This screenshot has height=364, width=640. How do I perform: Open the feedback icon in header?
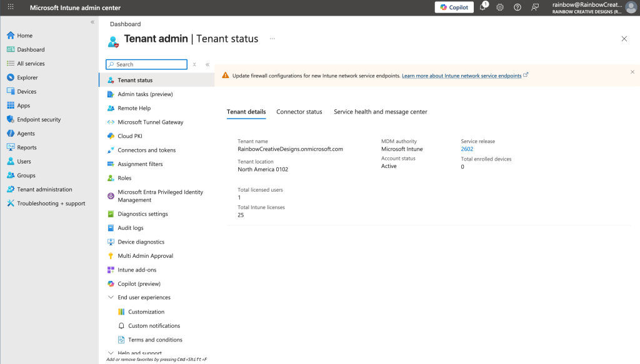click(x=535, y=7)
